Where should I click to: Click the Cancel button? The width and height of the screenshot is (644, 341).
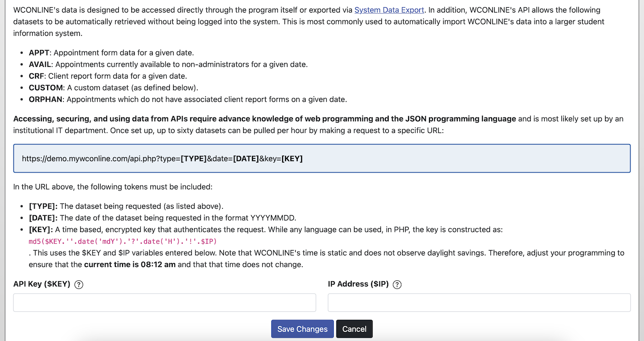(x=354, y=329)
